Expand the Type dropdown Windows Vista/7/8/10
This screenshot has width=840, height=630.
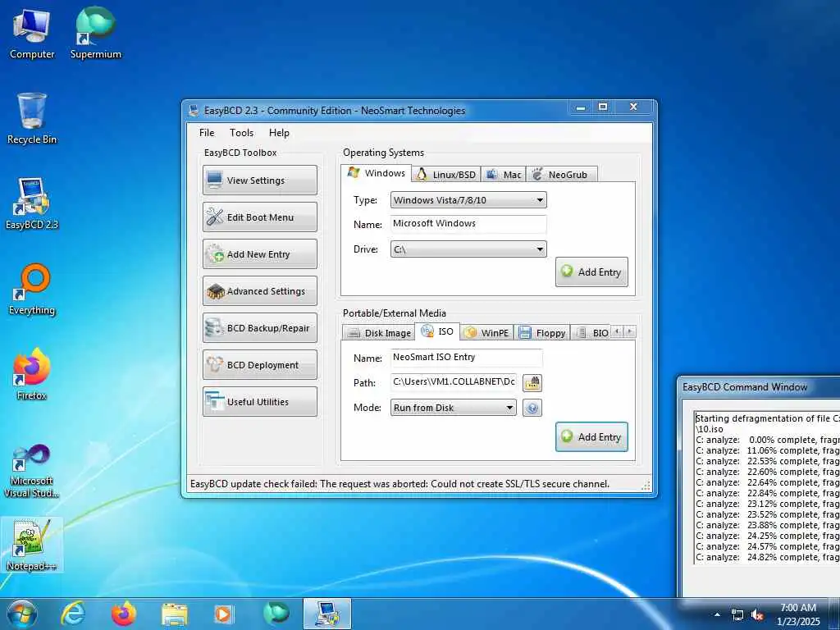point(468,200)
